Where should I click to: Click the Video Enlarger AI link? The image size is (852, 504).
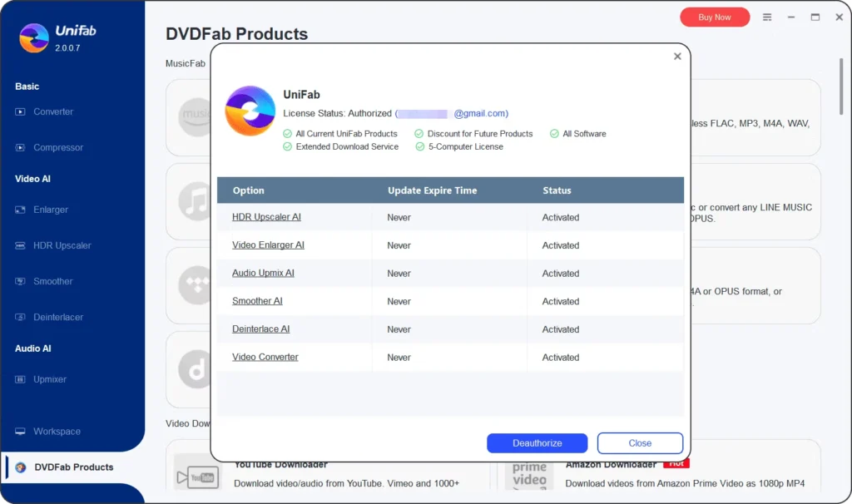pos(268,245)
